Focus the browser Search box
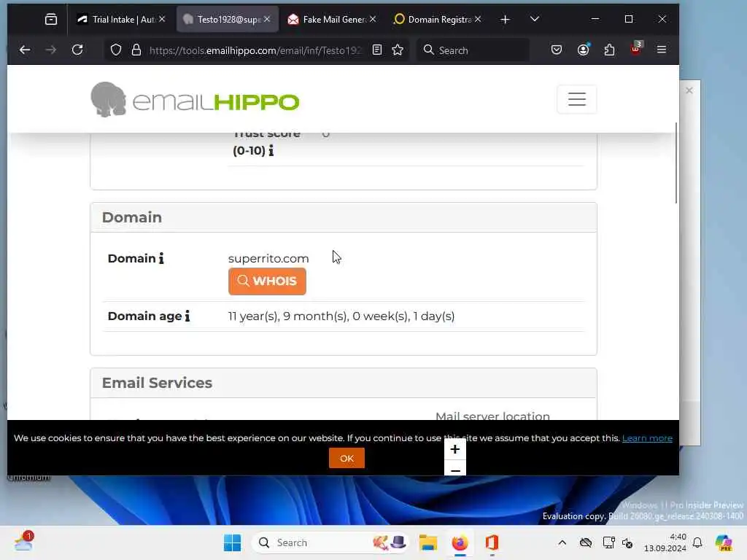Image resolution: width=747 pixels, height=560 pixels. pos(473,50)
